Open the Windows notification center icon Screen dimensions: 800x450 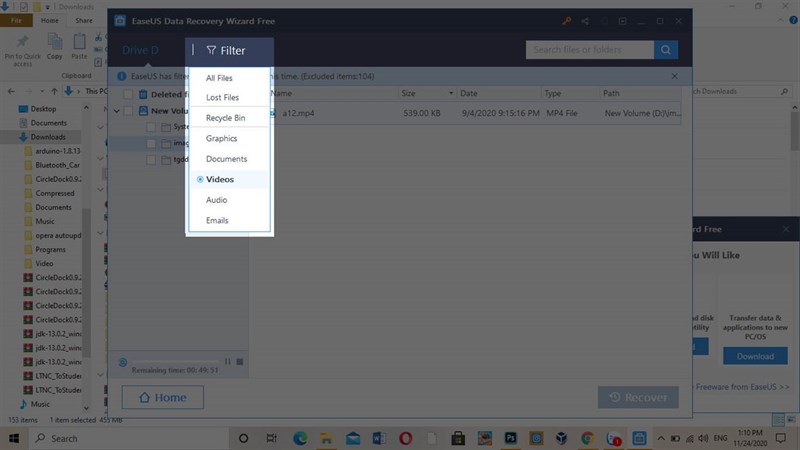pyautogui.click(x=781, y=438)
